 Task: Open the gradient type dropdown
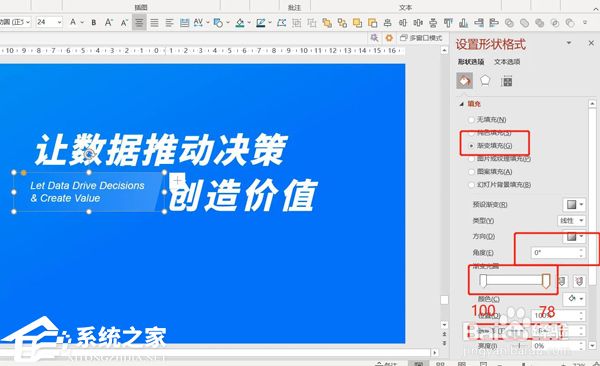click(571, 221)
